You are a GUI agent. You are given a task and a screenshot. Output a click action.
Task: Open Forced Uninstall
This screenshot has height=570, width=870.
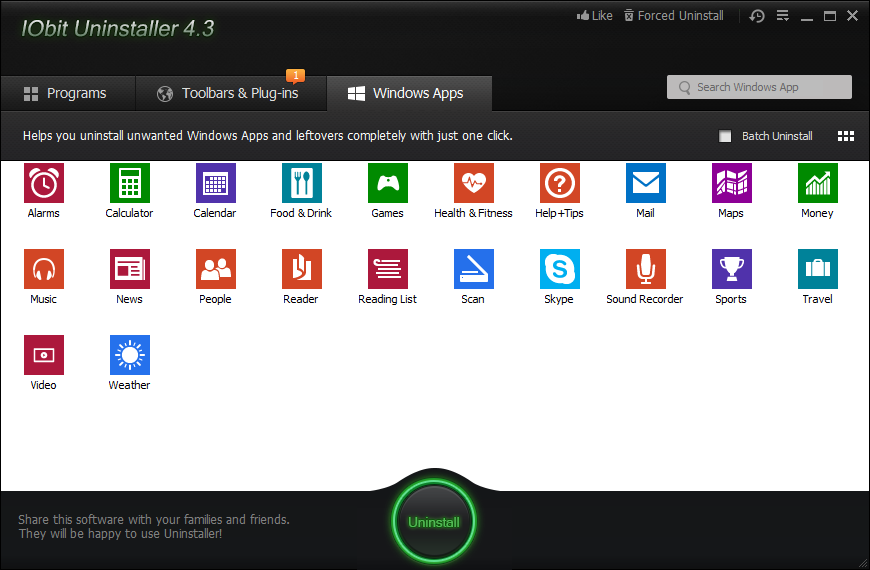[674, 16]
